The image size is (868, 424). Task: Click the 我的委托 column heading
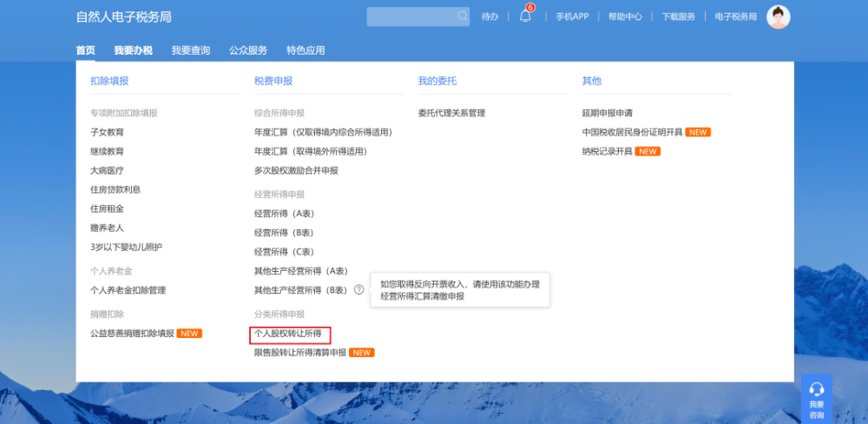coord(437,81)
